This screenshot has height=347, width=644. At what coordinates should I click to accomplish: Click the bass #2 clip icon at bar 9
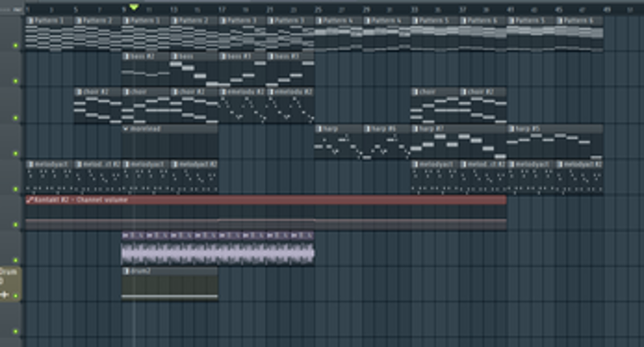click(127, 56)
